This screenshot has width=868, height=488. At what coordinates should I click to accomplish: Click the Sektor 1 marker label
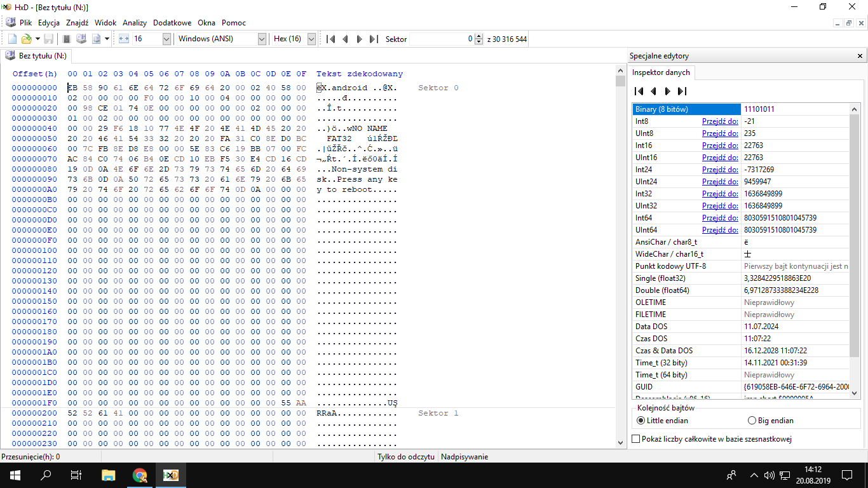pyautogui.click(x=438, y=413)
